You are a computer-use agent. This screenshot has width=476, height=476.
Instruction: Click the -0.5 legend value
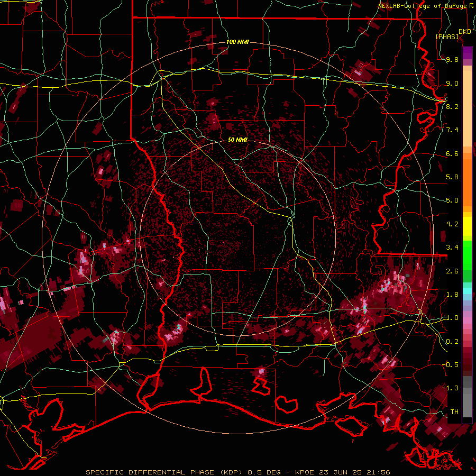[451, 364]
